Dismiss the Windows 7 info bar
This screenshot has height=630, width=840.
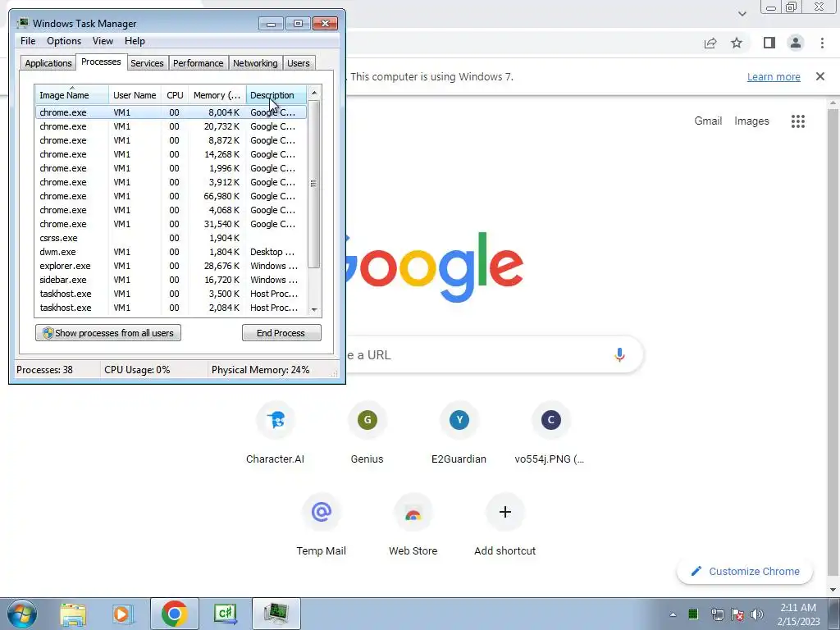coord(820,76)
